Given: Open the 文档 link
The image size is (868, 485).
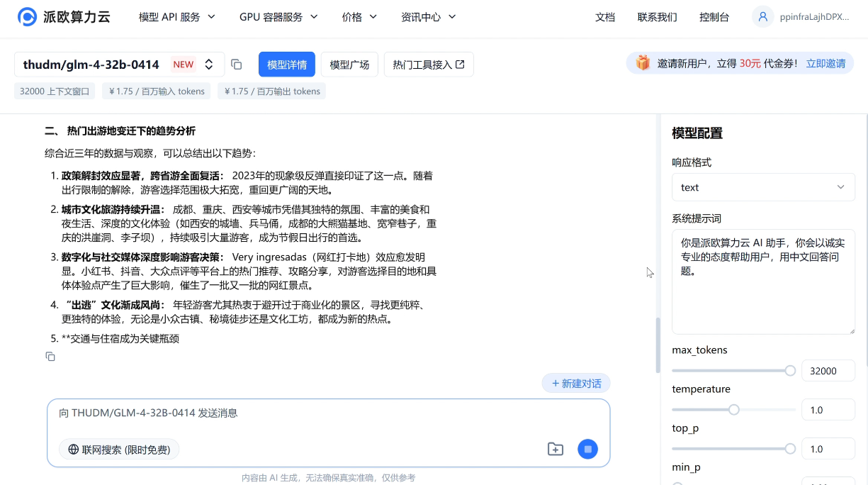Looking at the screenshot, I should (605, 17).
